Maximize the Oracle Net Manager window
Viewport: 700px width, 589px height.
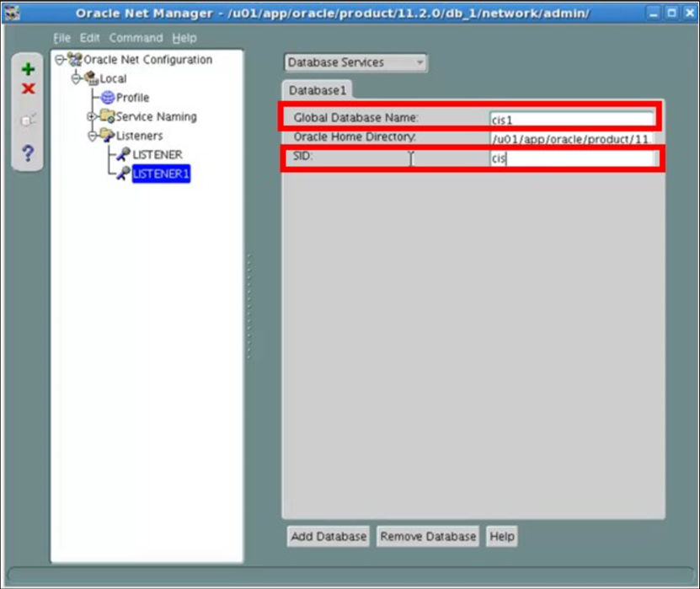(x=671, y=13)
